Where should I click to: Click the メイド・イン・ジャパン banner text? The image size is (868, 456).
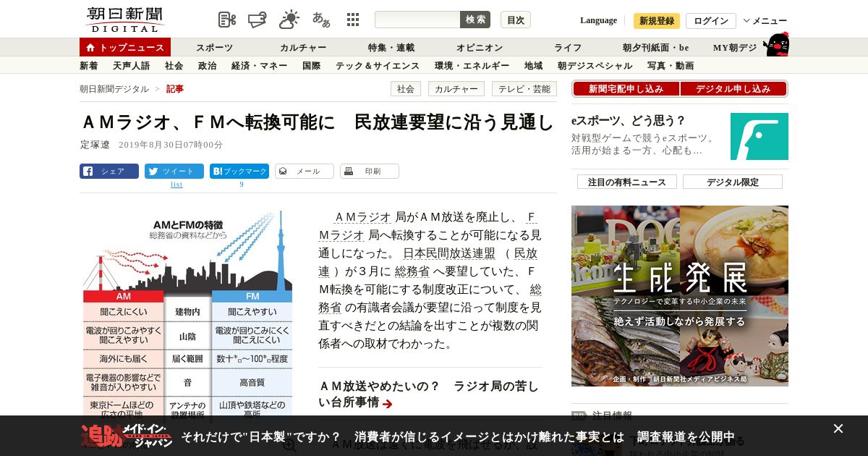click(x=127, y=435)
